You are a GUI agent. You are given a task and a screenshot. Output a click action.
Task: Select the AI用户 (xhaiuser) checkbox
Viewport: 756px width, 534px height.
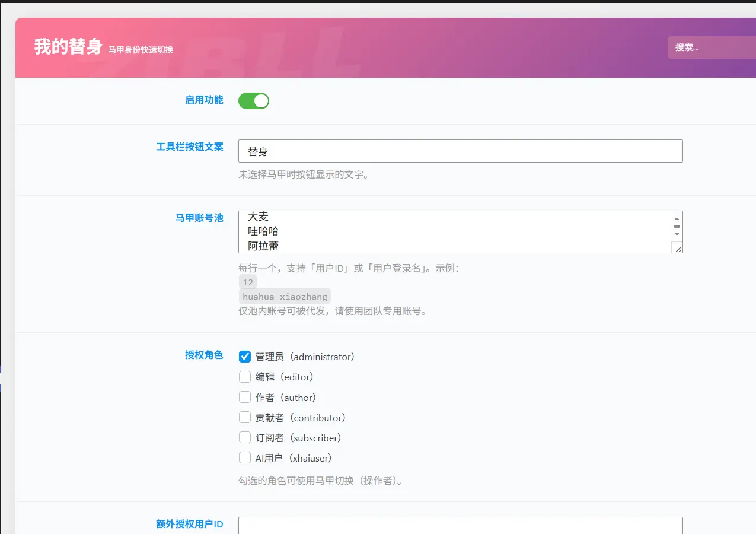pyautogui.click(x=245, y=457)
